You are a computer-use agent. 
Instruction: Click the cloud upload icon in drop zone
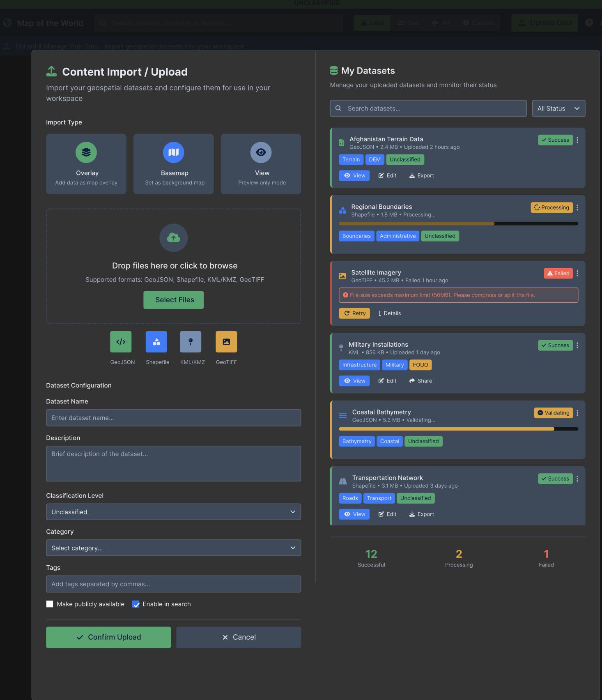click(x=174, y=238)
